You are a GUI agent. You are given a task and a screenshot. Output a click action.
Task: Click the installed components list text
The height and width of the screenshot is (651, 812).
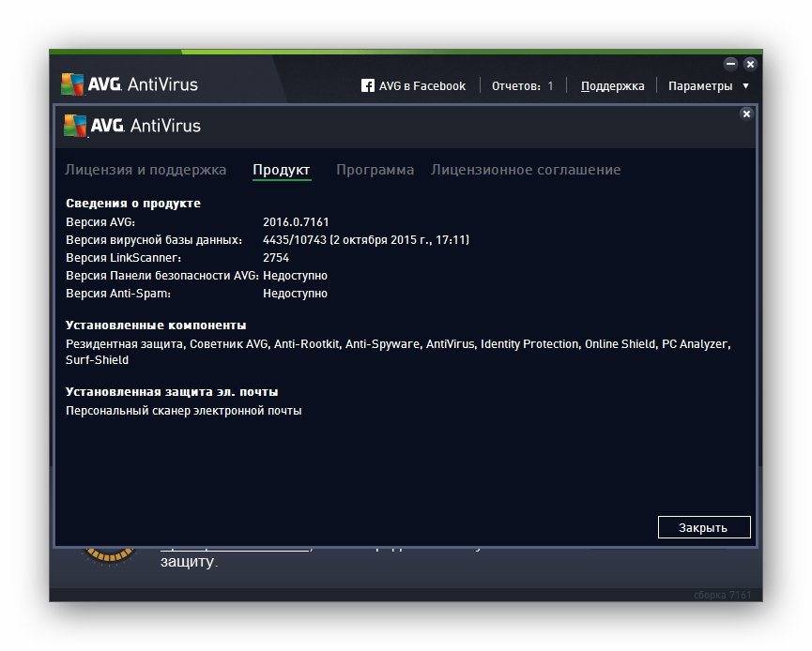398,352
